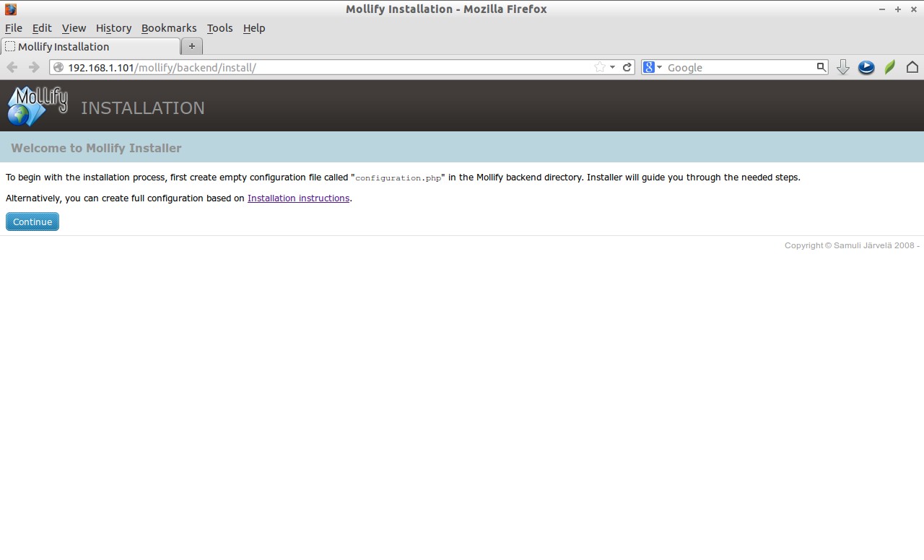Go to the Home page icon

click(x=912, y=67)
